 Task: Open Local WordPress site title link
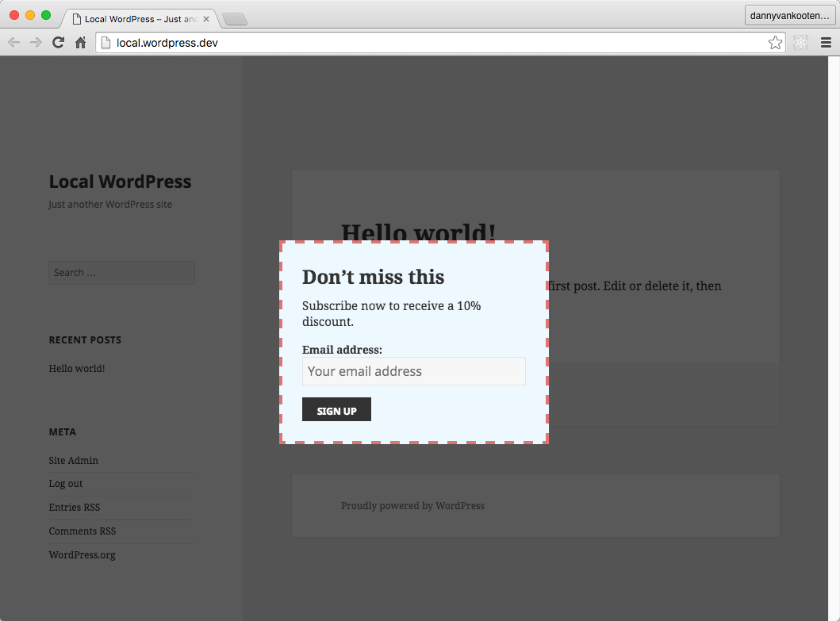click(x=120, y=182)
